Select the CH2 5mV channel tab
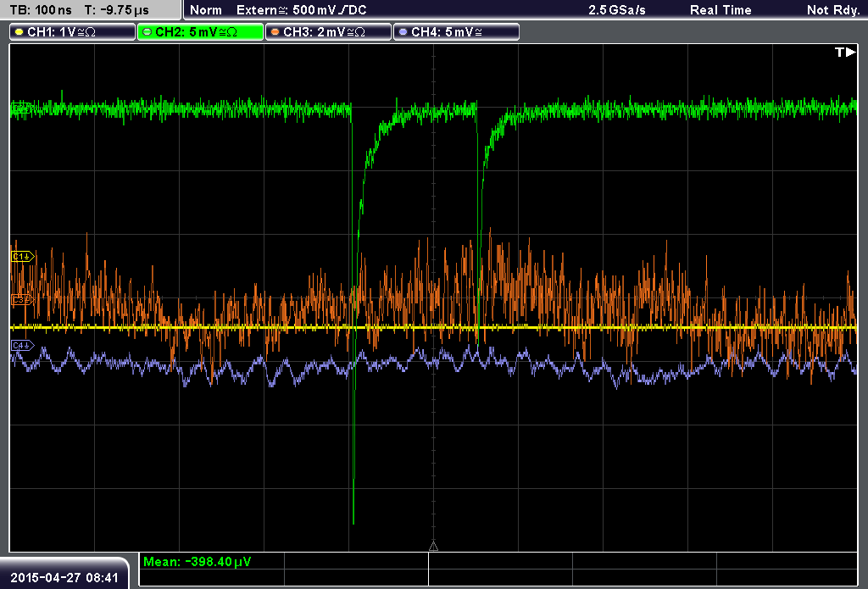The width and height of the screenshot is (868, 589). point(200,32)
